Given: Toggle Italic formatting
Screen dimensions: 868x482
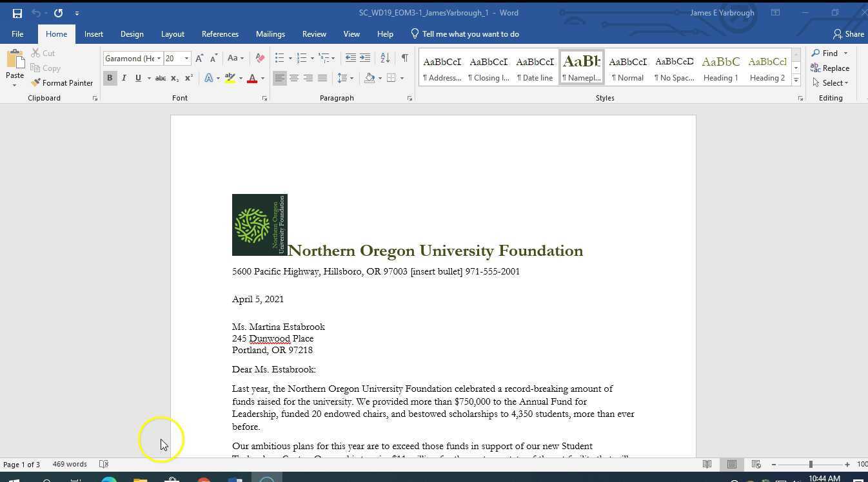Looking at the screenshot, I should 124,79.
